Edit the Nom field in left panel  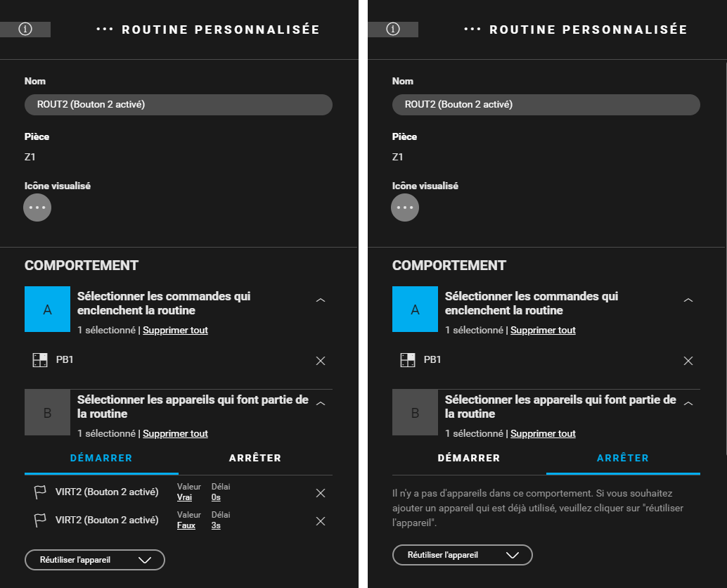pyautogui.click(x=179, y=105)
